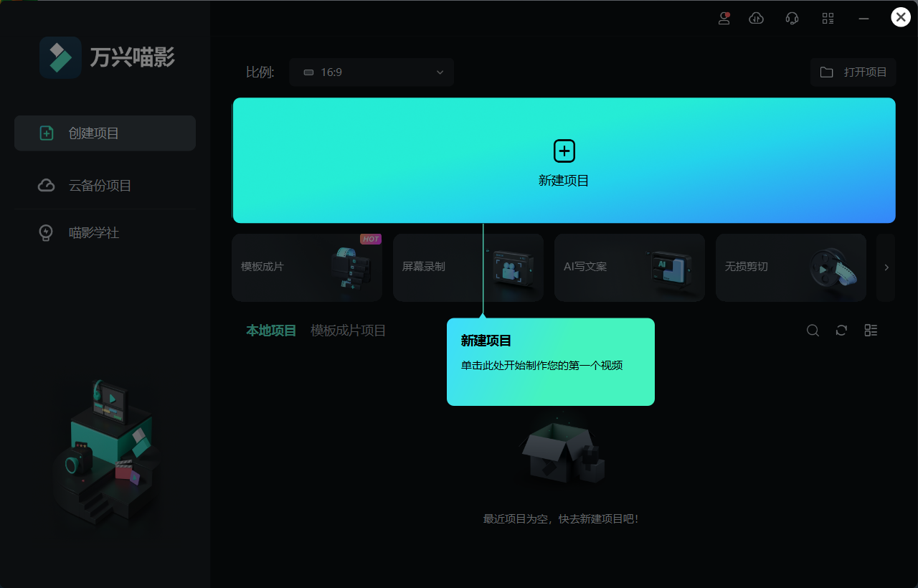Open the user account icon showing notification

coord(724,18)
